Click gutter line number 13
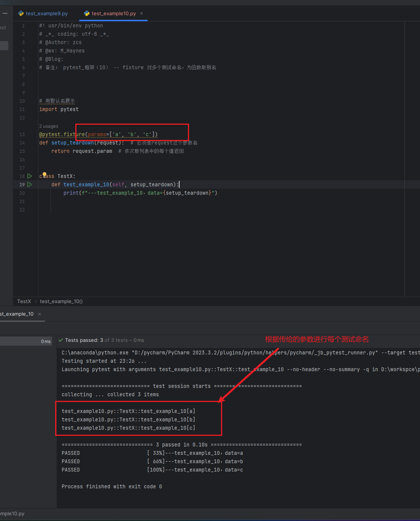 click(x=22, y=134)
